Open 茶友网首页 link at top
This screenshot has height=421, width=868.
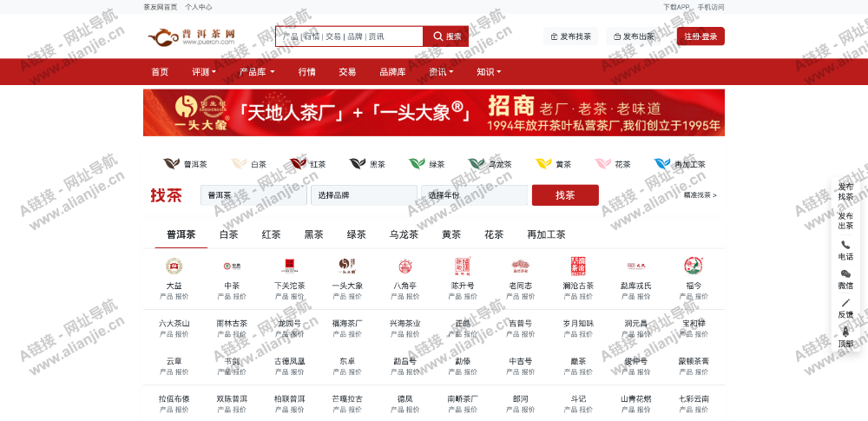(x=160, y=7)
